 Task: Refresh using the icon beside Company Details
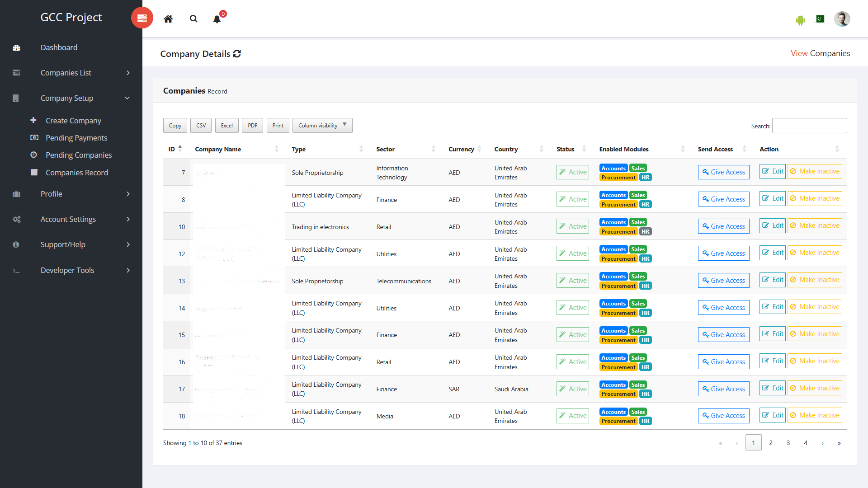click(x=237, y=54)
